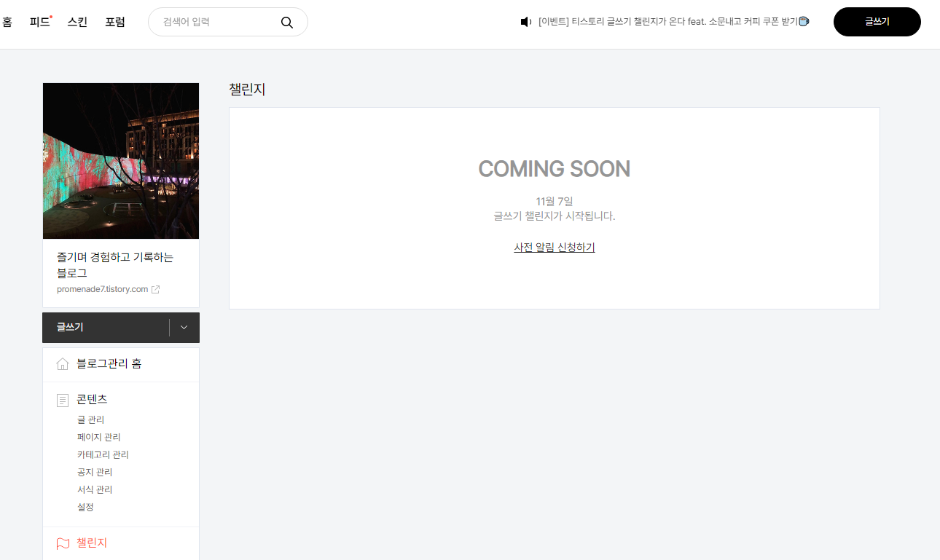Click the black 글쓰기 button at top right
Viewport: 940px width, 560px height.
tap(877, 22)
